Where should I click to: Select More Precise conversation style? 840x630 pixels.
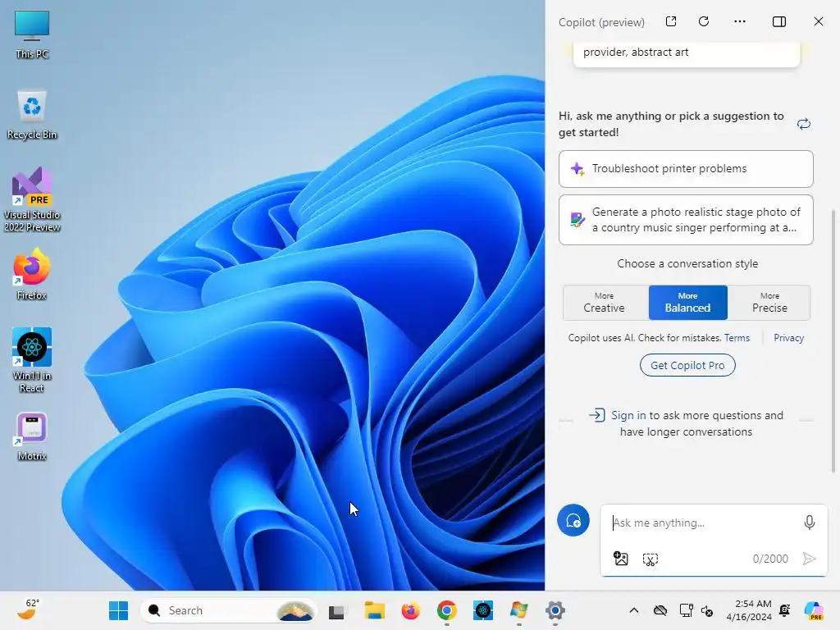coord(769,303)
